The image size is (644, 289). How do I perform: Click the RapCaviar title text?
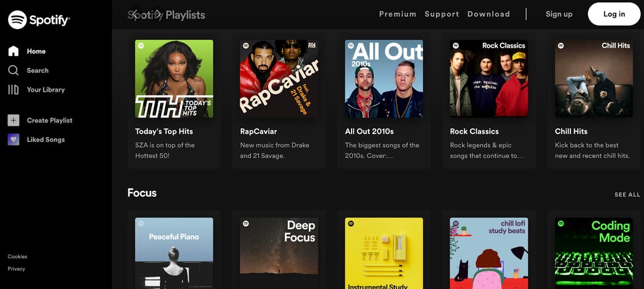258,131
